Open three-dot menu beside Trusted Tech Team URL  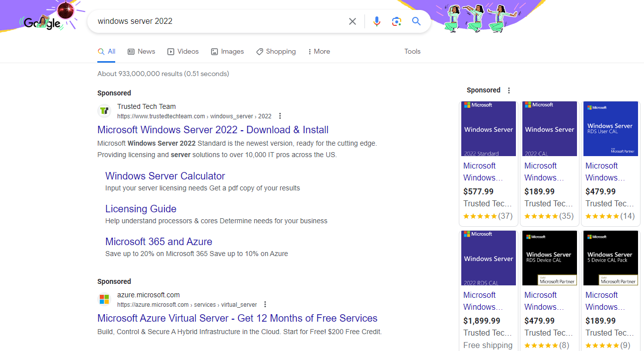click(x=280, y=116)
